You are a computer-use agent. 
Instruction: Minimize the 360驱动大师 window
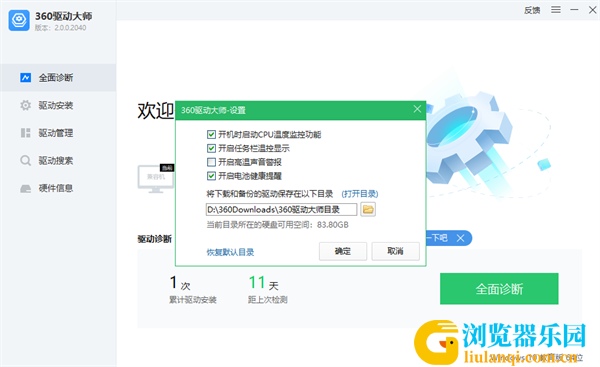point(574,10)
